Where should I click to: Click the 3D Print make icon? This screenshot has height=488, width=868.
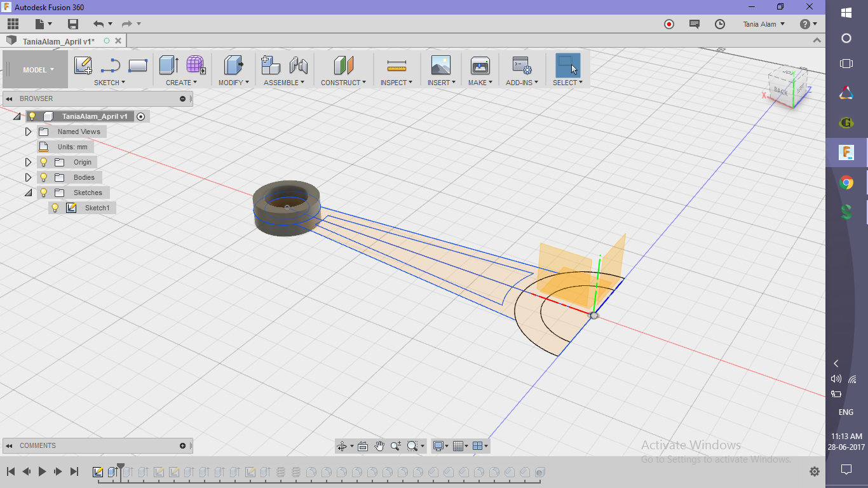click(480, 65)
